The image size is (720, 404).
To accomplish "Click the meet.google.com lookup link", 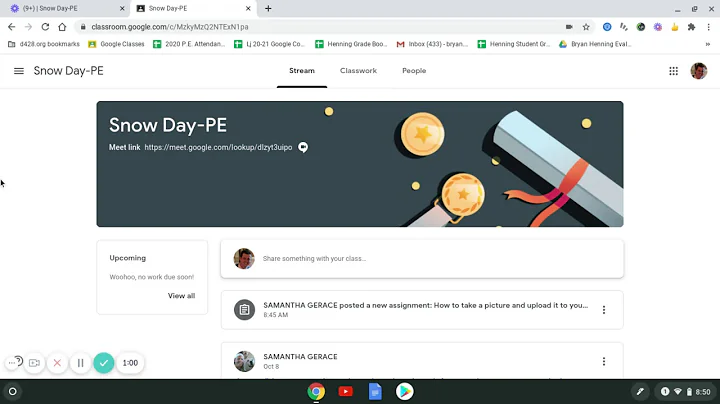I will [x=218, y=147].
